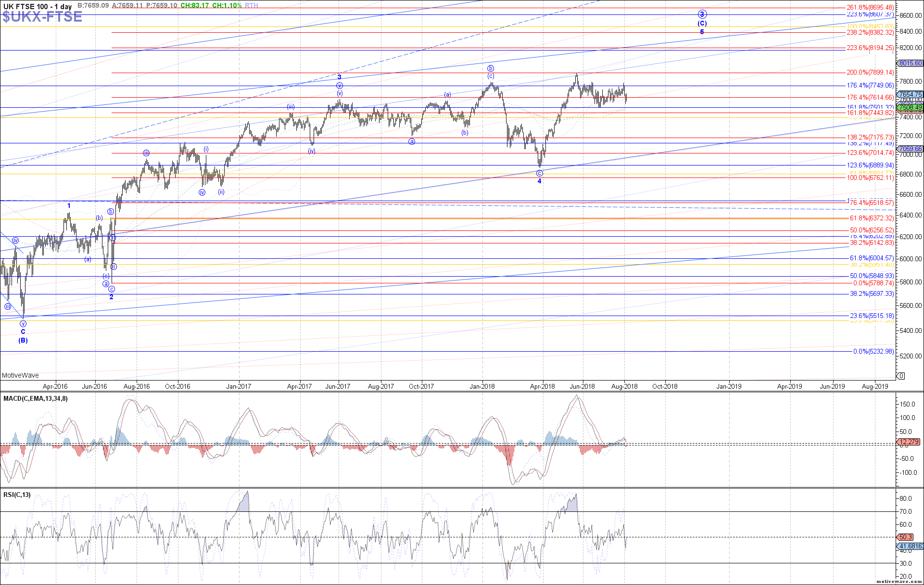Image resolution: width=924 pixels, height=585 pixels.
Task: Click the bid value B:7659.09
Action: 93,6
